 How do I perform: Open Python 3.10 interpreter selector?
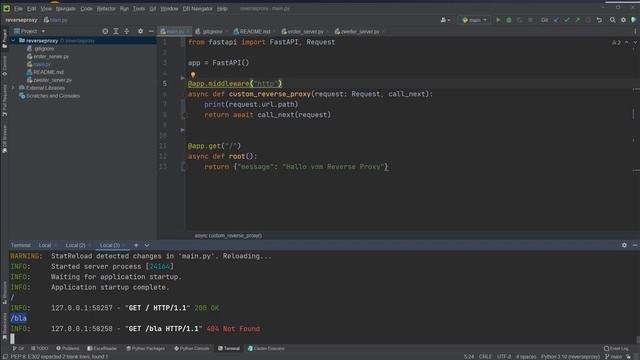[x=570, y=357]
